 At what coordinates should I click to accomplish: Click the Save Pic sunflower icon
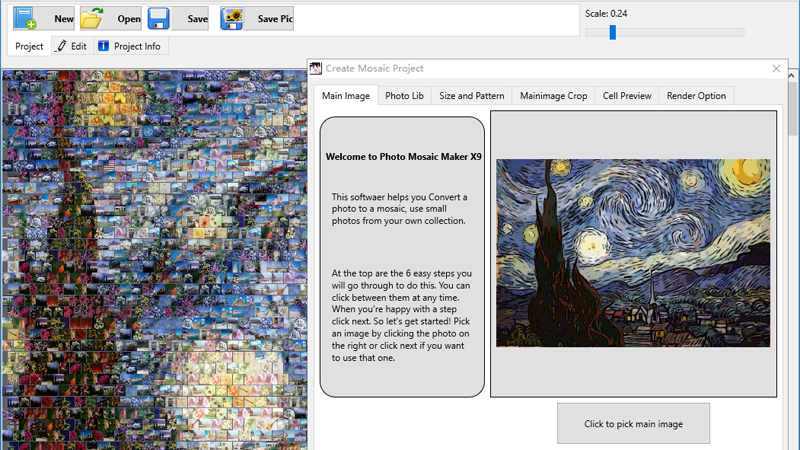(x=232, y=18)
